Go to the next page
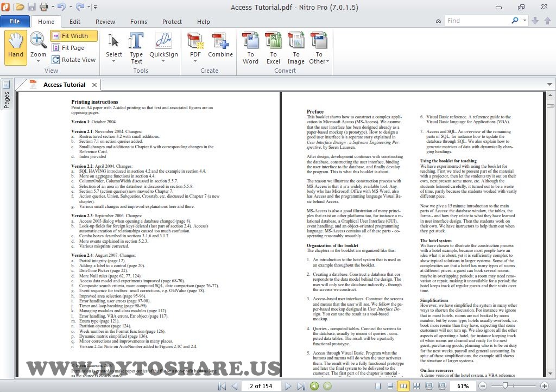556x392 pixels. pos(288,386)
